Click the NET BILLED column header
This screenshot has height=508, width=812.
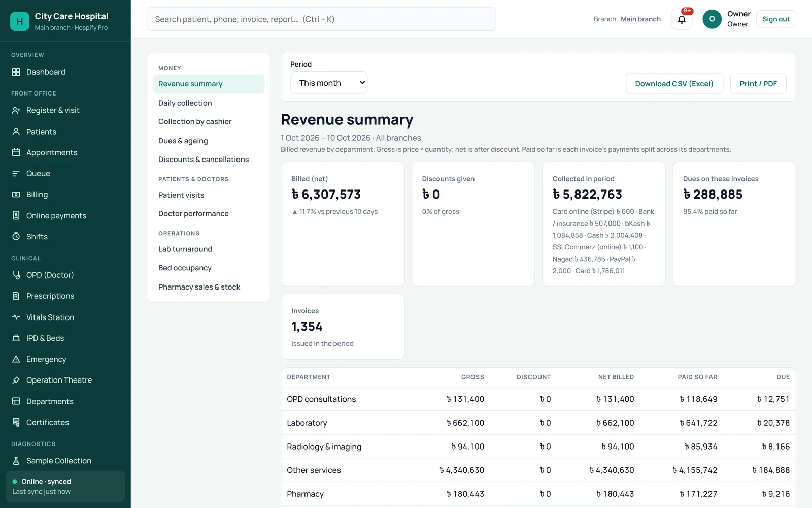616,377
